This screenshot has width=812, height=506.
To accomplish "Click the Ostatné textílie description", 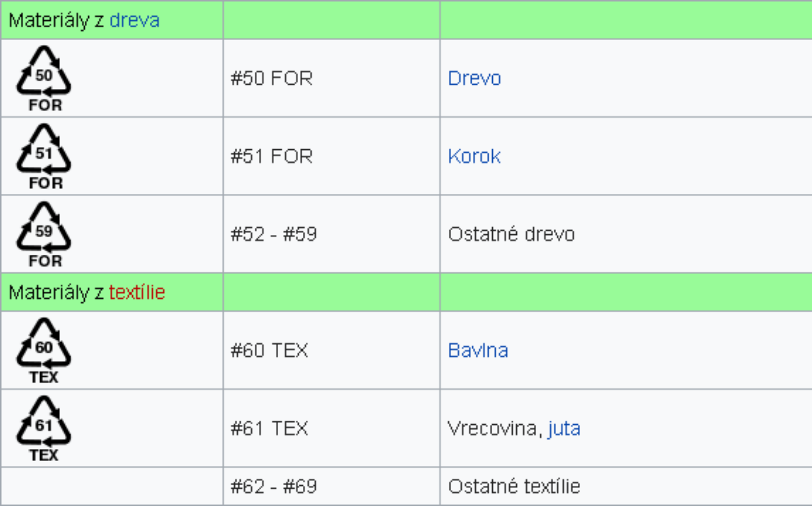I will click(x=514, y=486).
